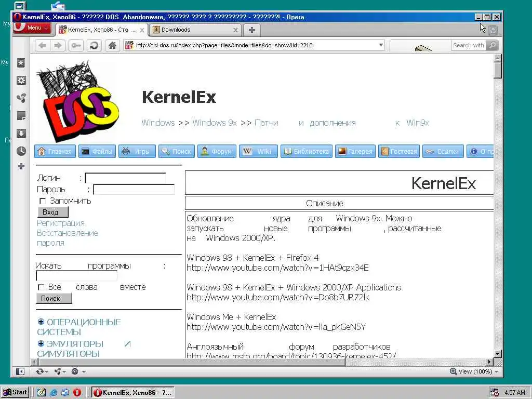Click horizontal scrollbar right arrow
Image resolution: width=532 pixels, height=399 pixels.
click(489, 362)
